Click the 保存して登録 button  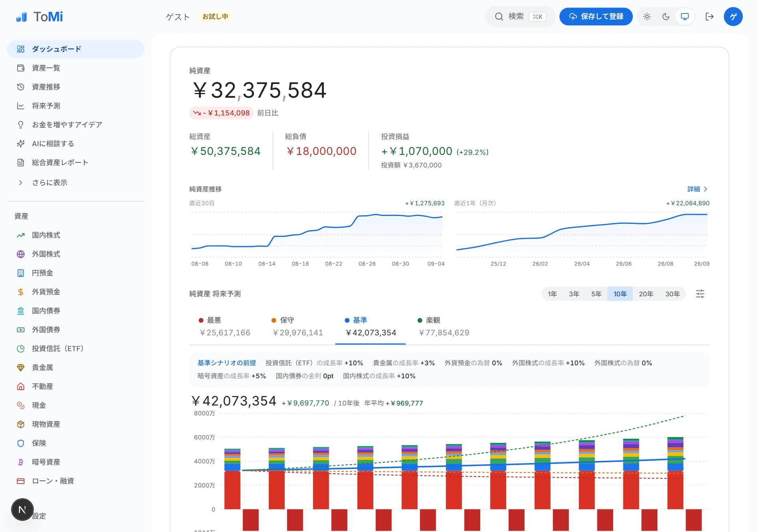point(596,17)
